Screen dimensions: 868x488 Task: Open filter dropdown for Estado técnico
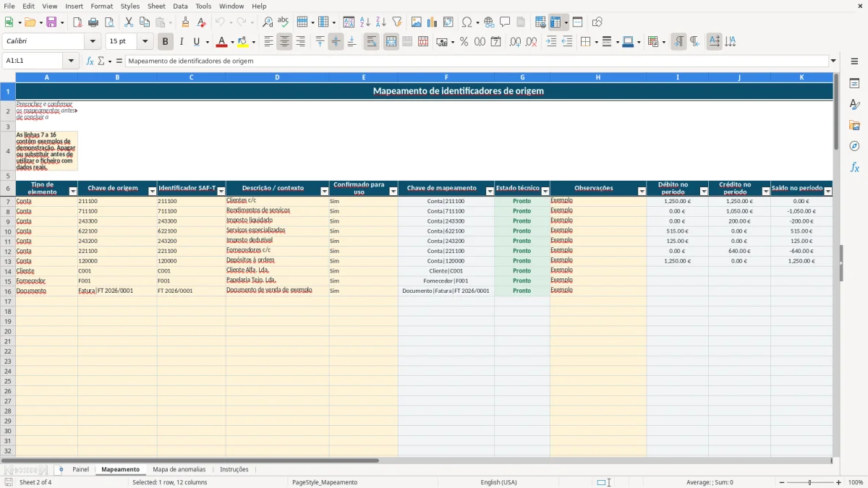(545, 191)
